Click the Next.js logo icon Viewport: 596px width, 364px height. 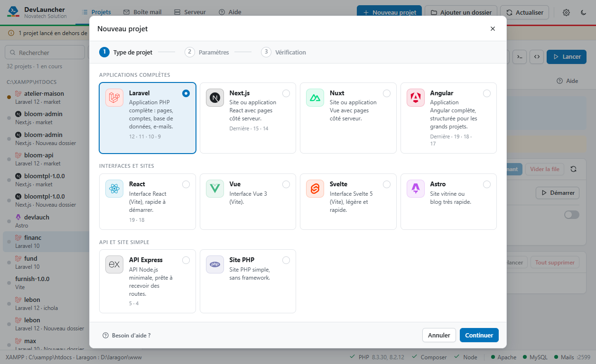point(215,98)
